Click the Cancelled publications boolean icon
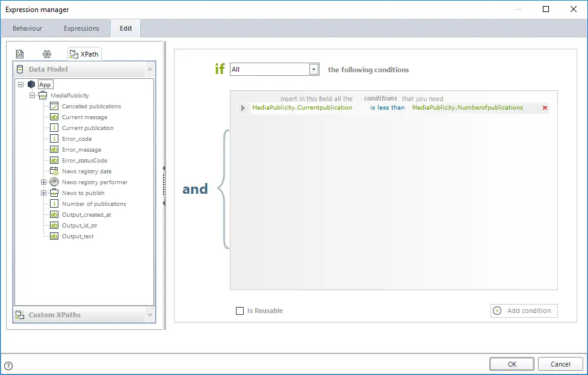Image resolution: width=588 pixels, height=375 pixels. [x=54, y=106]
